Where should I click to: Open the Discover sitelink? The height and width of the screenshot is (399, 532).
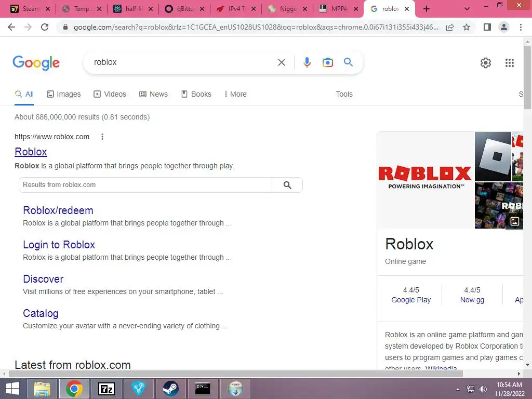pos(43,279)
